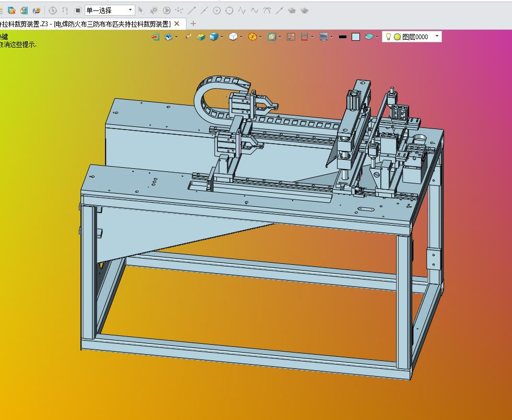
Task: Click the monitor display settings icon
Action: [323, 37]
